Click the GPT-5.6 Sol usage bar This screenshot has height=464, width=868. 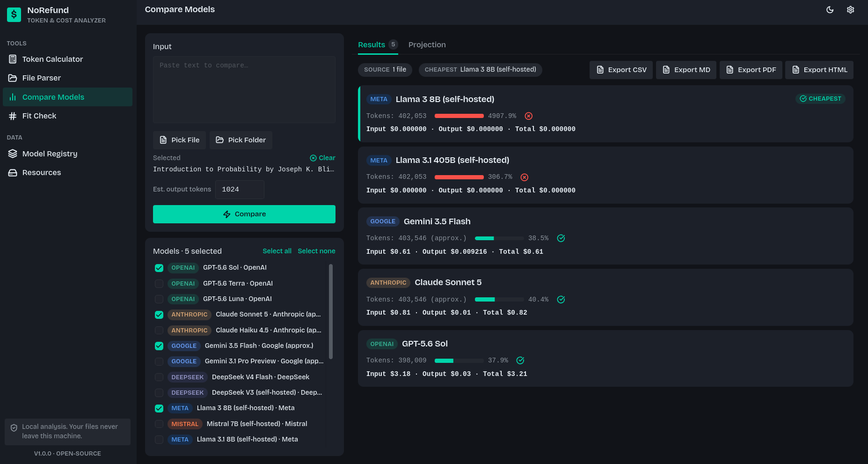(459, 361)
